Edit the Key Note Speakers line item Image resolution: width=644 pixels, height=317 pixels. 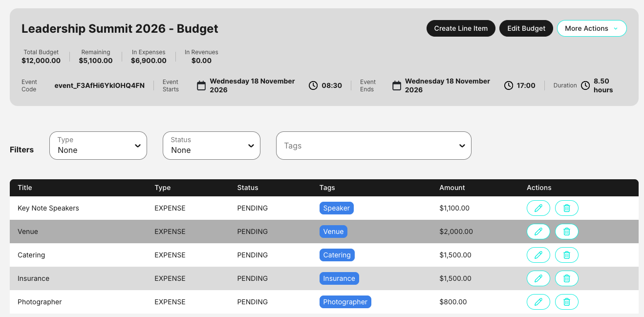click(538, 208)
